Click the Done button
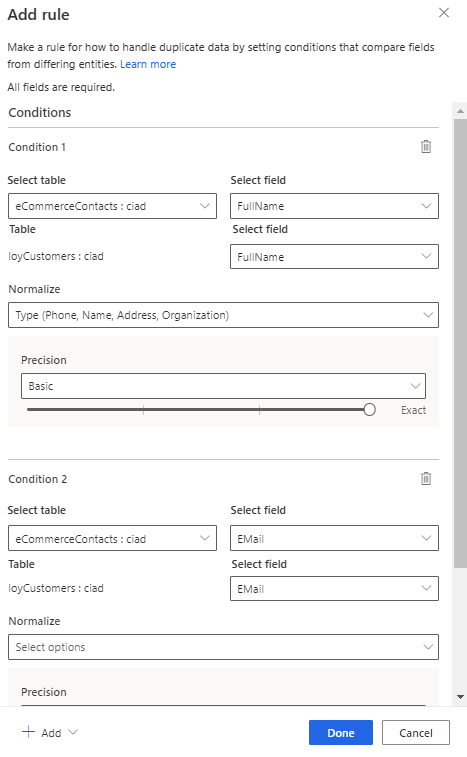 coord(340,733)
